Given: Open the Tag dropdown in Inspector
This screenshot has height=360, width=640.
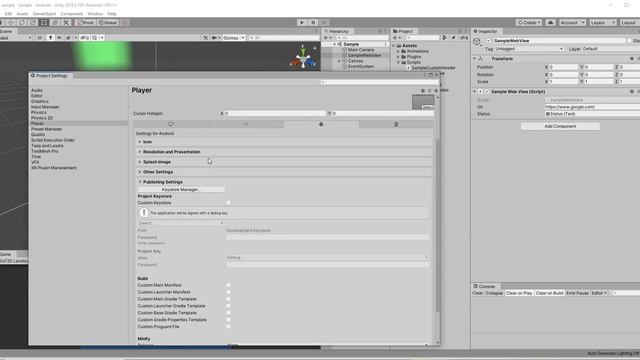Looking at the screenshot, I should (529, 49).
